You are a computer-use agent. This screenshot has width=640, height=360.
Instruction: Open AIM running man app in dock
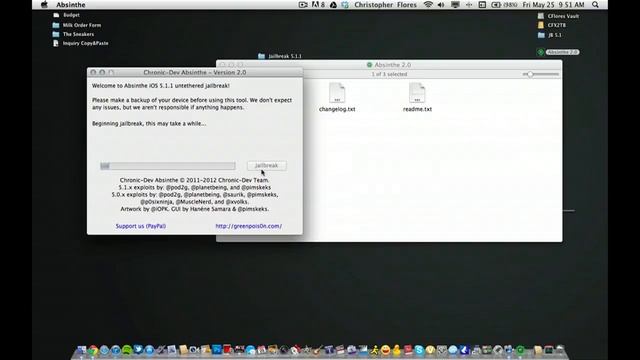[374, 350]
